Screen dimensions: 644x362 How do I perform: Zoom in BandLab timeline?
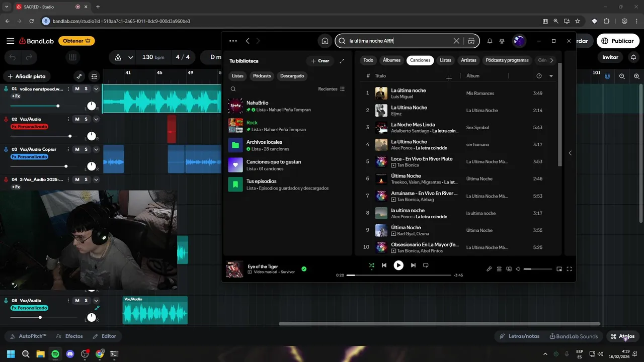[x=636, y=76]
